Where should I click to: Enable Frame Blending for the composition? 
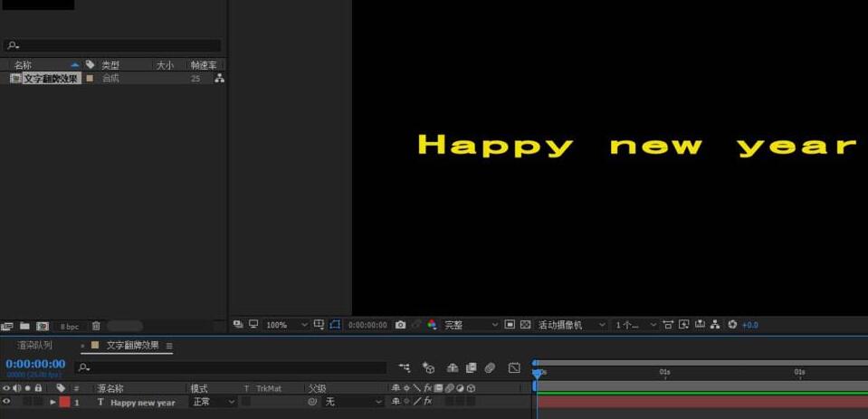tap(471, 367)
